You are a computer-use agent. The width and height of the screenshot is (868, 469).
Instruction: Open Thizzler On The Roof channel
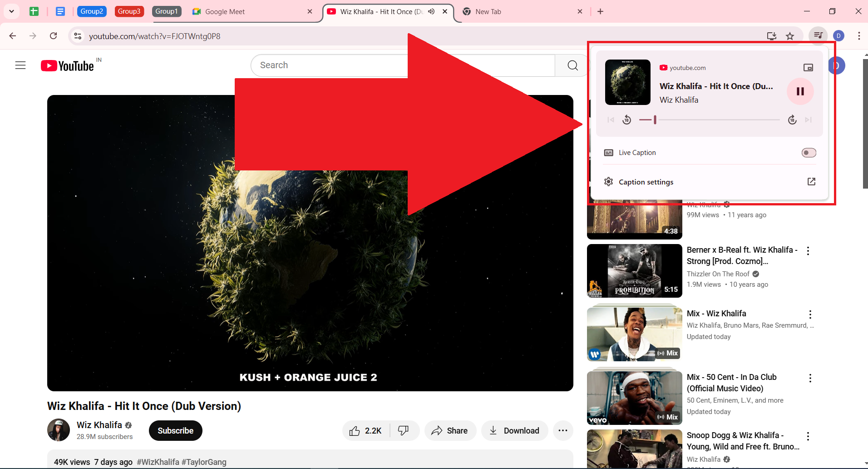718,274
